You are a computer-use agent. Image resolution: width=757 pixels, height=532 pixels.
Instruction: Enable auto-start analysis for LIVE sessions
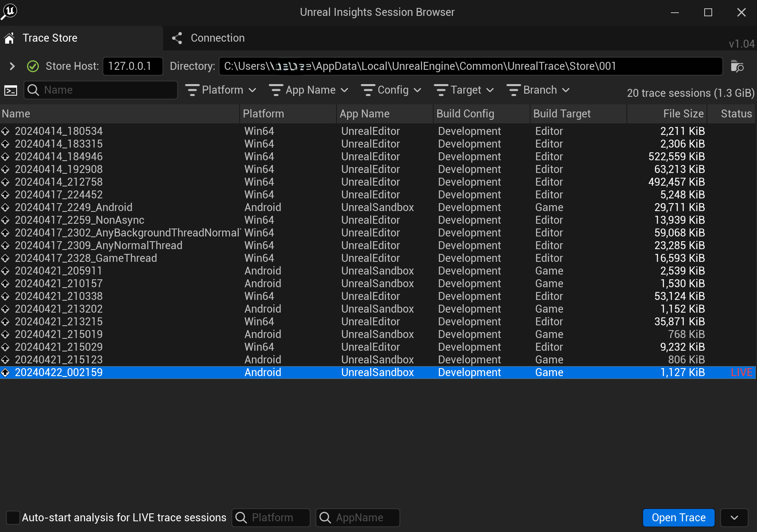(13, 517)
